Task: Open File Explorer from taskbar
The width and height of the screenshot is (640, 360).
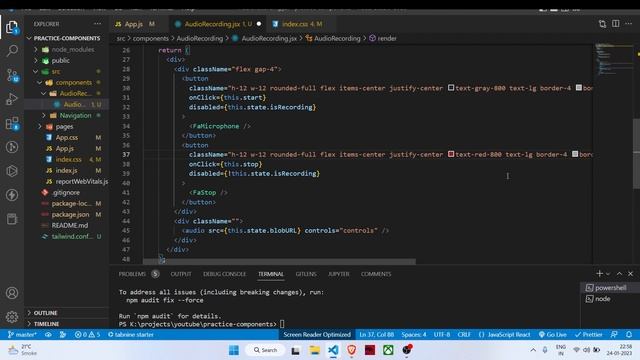Action: pyautogui.click(x=314, y=350)
